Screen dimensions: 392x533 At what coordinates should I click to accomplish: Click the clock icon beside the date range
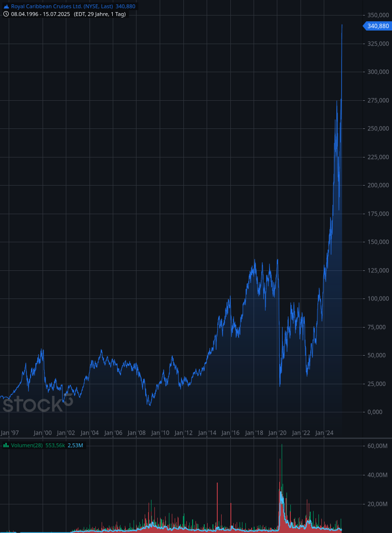pos(6,14)
